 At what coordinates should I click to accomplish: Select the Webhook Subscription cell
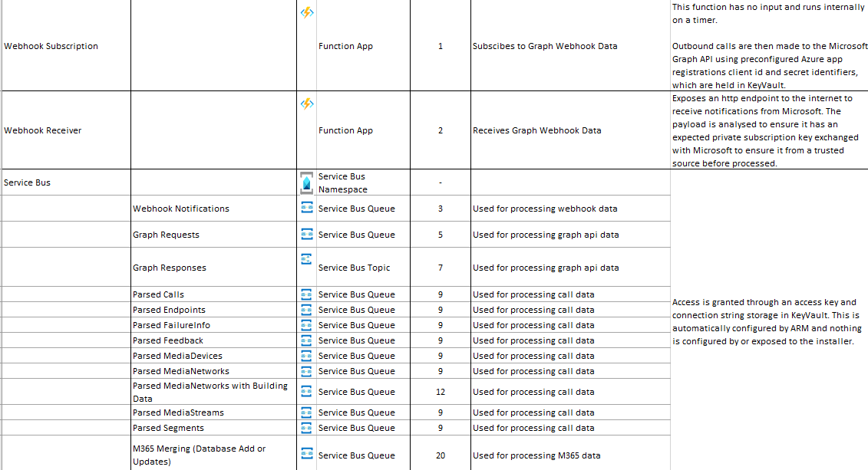[x=67, y=45]
